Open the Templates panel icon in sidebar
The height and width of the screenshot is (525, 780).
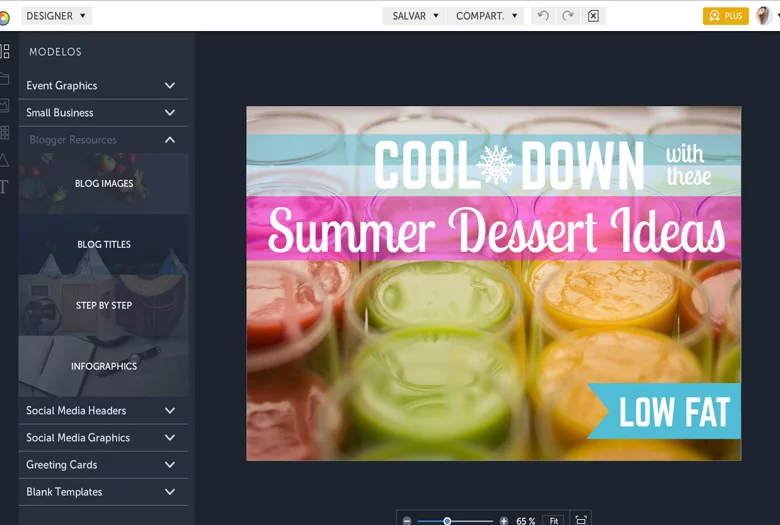[4, 51]
